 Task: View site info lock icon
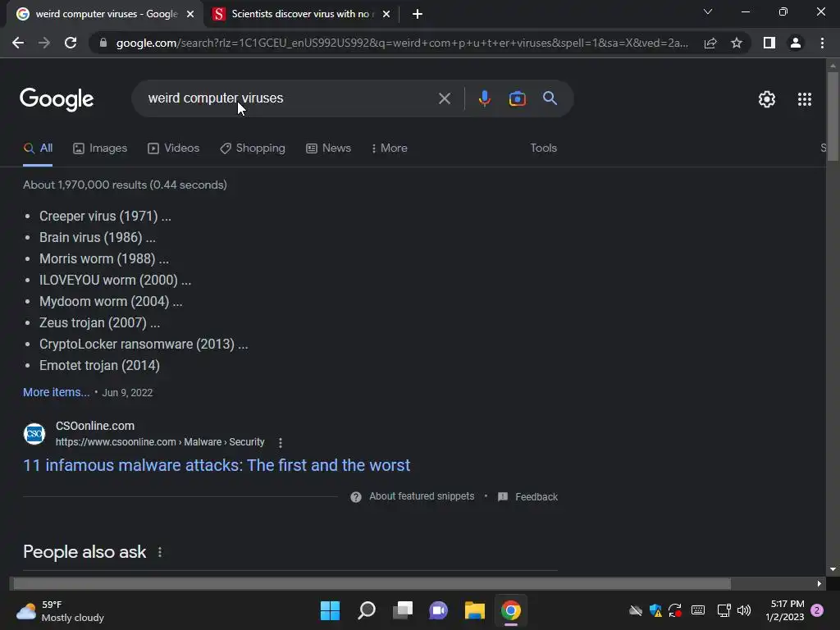point(103,43)
